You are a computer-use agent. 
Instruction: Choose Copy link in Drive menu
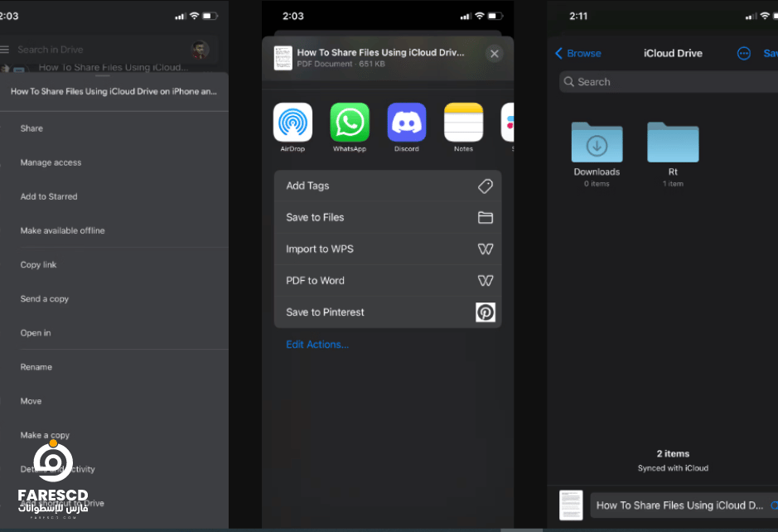[114, 265]
